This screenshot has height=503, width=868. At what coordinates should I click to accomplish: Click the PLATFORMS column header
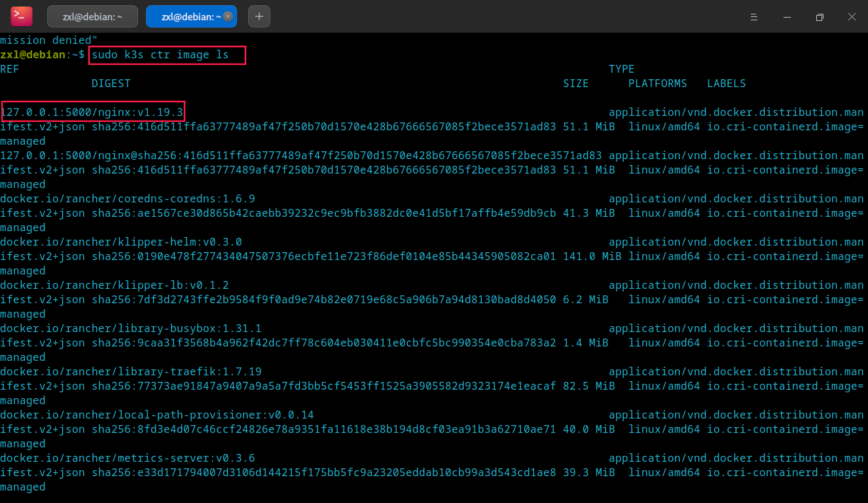point(657,83)
